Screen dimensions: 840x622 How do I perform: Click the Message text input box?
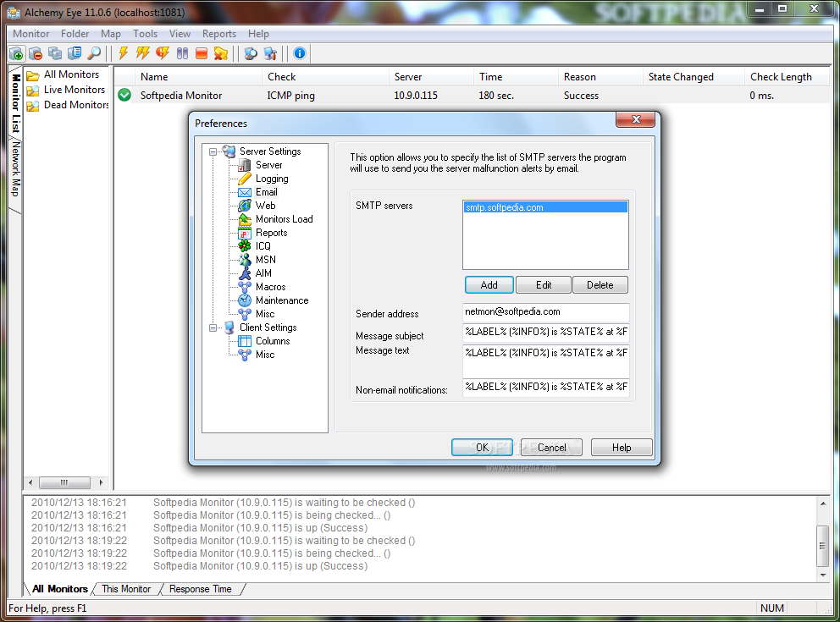[545, 361]
